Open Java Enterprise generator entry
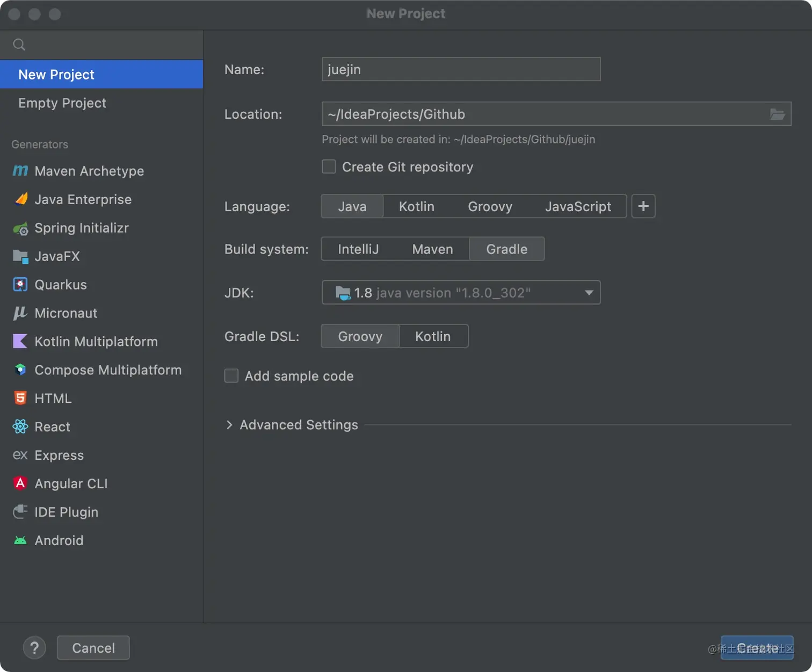This screenshot has width=812, height=672. [102, 199]
